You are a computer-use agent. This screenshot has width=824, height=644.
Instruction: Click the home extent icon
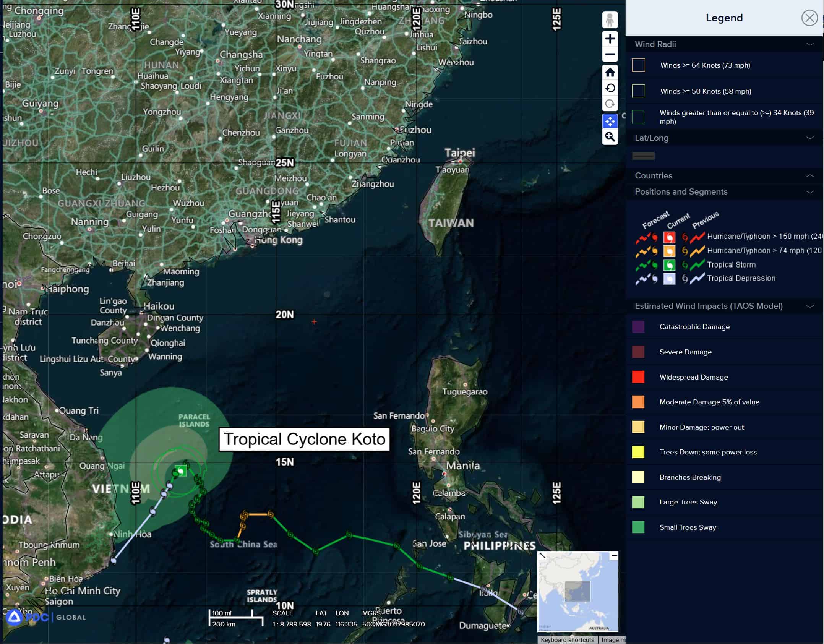pos(610,72)
